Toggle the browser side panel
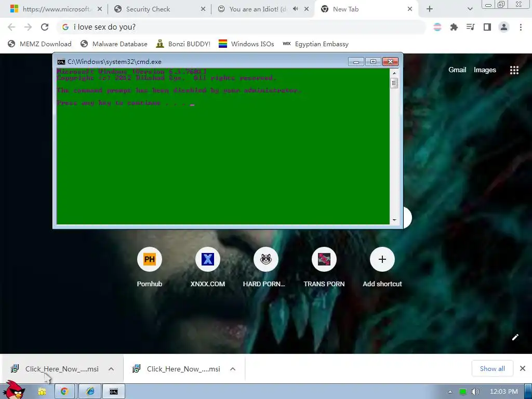 pos(487,27)
